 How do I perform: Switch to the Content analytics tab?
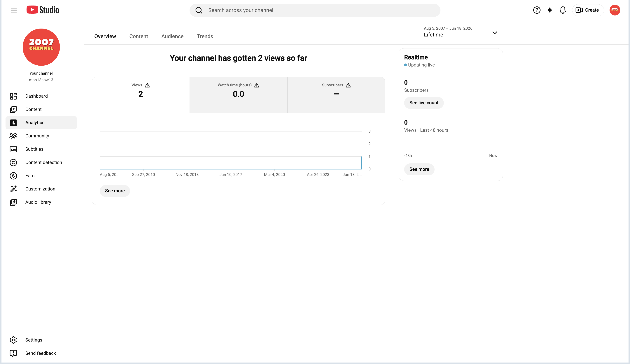pos(139,36)
